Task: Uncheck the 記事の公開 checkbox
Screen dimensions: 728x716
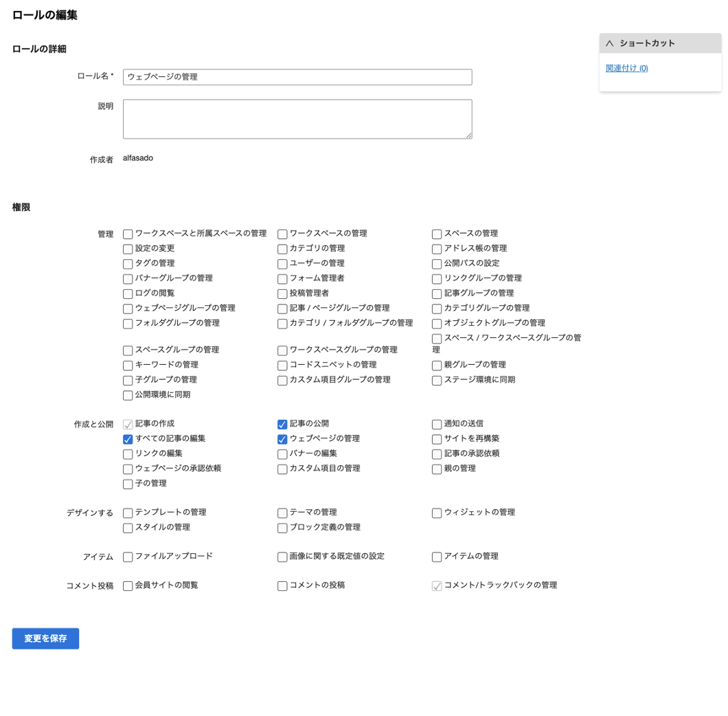Action: (x=282, y=425)
